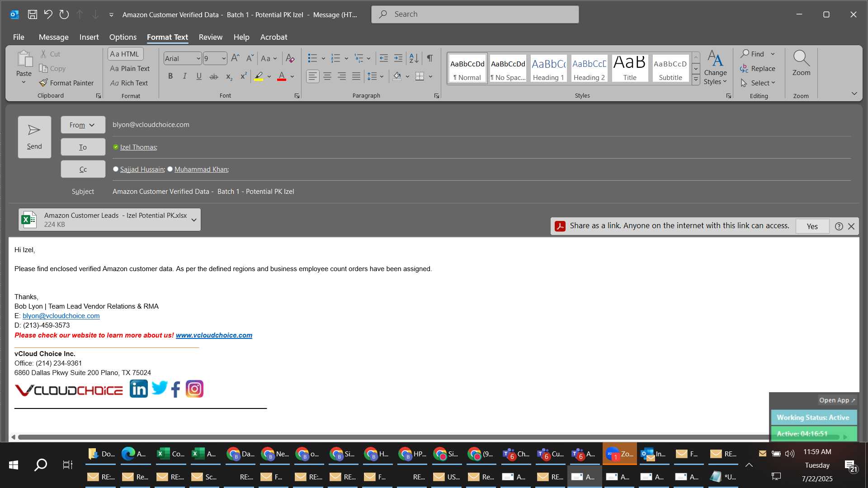
Task: Apply red font color
Action: (x=282, y=76)
